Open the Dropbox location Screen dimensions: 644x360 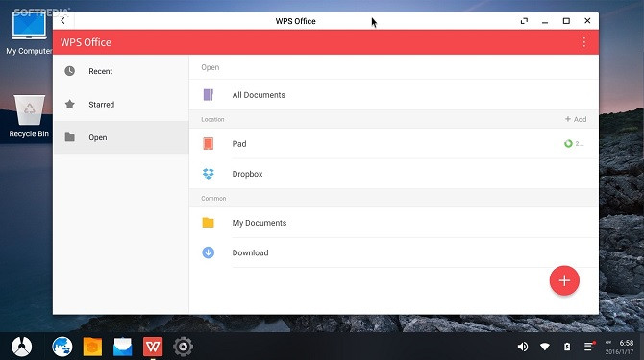point(393,174)
